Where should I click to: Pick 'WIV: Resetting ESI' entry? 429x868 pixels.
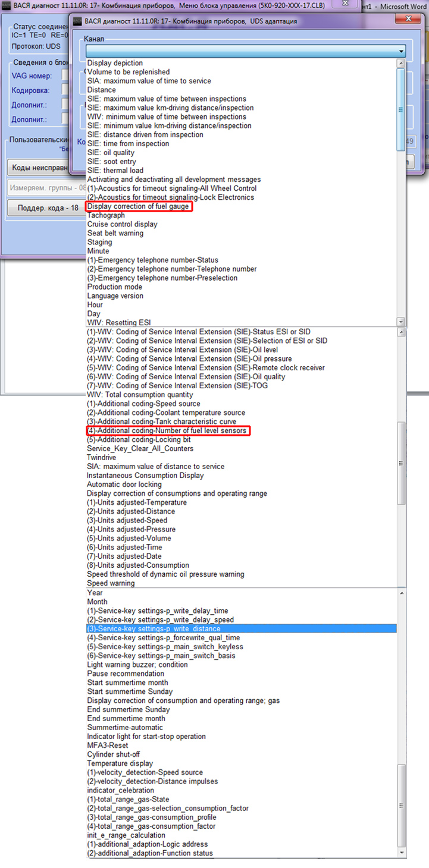[x=119, y=322]
